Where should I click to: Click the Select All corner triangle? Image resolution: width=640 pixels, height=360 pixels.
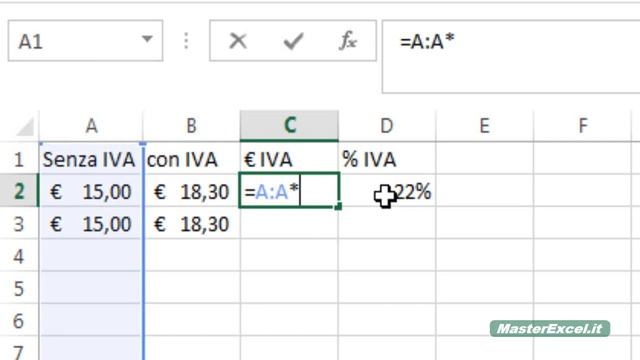click(25, 127)
